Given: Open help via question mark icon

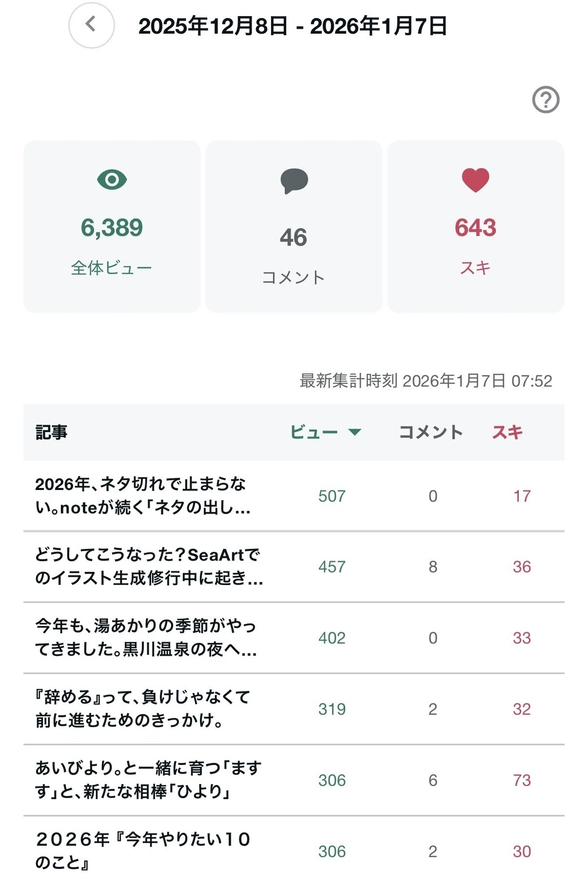Looking at the screenshot, I should coord(545,100).
